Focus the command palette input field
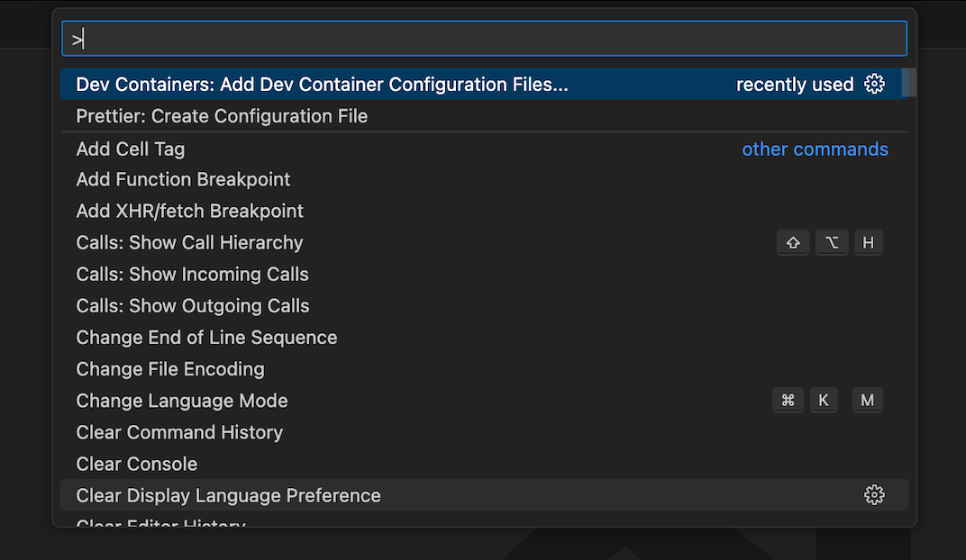The image size is (966, 560). click(x=484, y=39)
